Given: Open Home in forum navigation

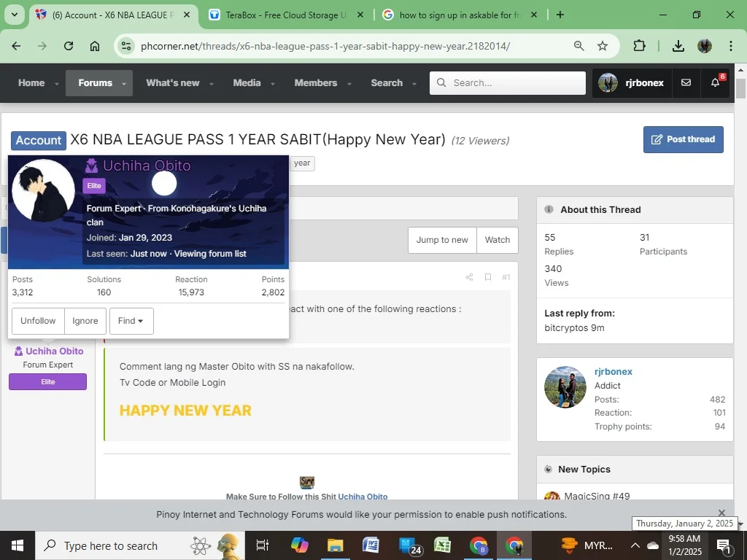Looking at the screenshot, I should tap(31, 83).
